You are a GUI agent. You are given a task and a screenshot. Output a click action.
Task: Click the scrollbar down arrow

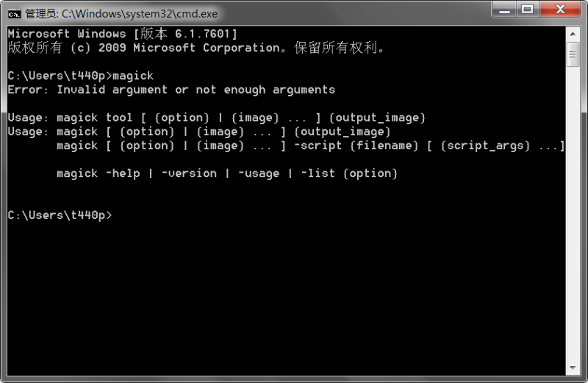point(573,368)
